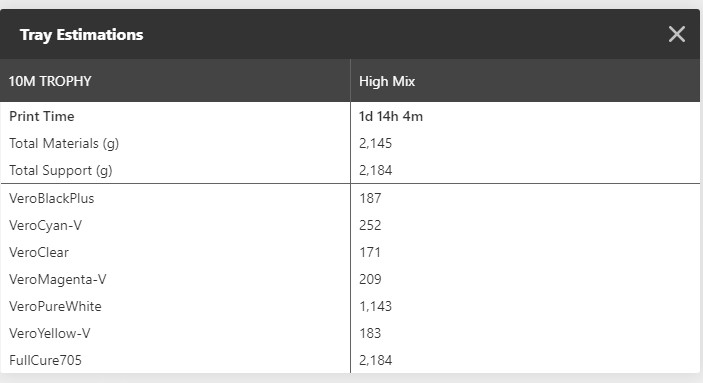Click the 187 value for VeroBlackPlus
The image size is (703, 383).
370,198
